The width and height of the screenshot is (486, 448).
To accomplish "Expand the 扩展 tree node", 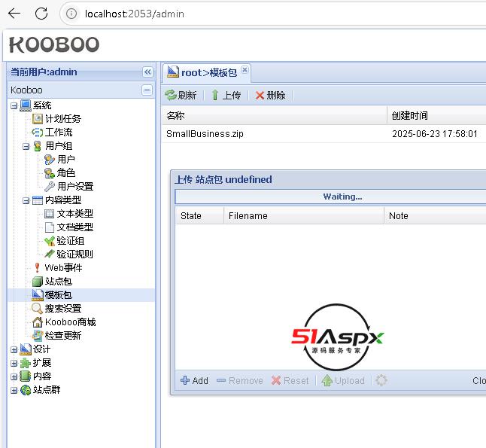I will (x=14, y=363).
